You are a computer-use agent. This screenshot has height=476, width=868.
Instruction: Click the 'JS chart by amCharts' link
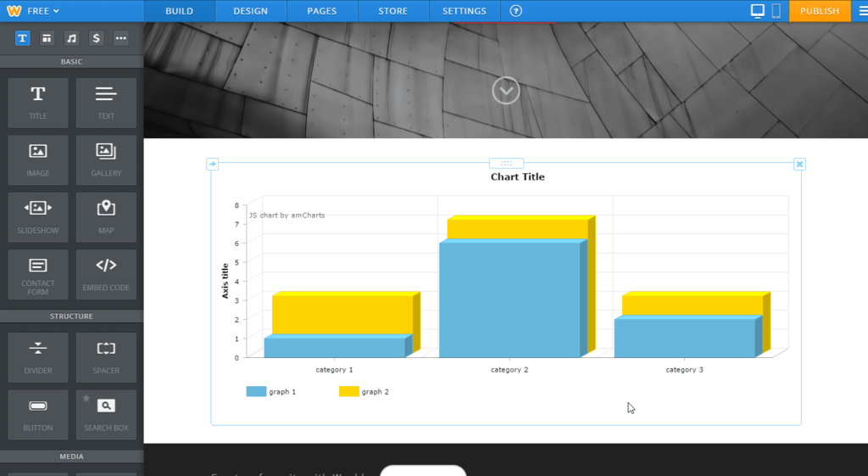click(287, 215)
